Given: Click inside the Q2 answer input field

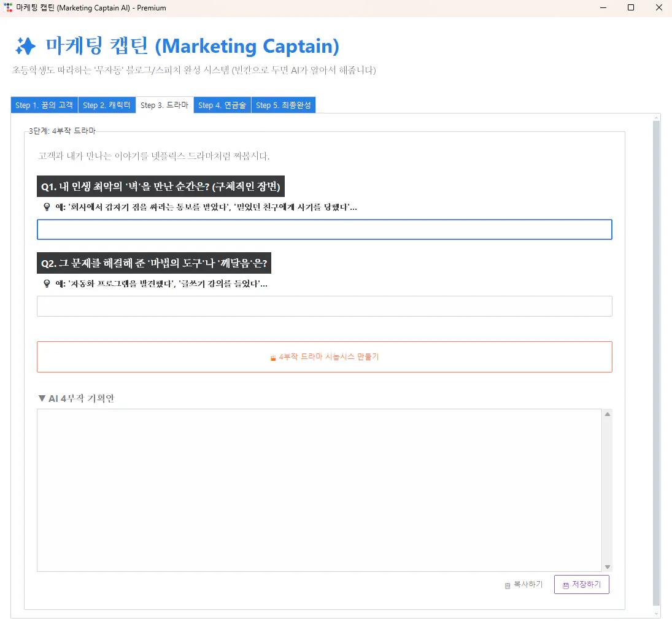Looking at the screenshot, I should click(324, 306).
